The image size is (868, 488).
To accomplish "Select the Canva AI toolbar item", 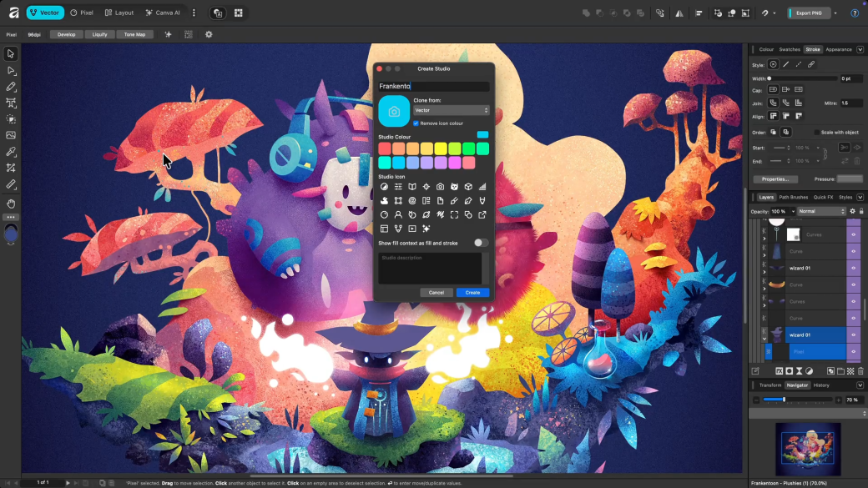I will click(x=164, y=13).
